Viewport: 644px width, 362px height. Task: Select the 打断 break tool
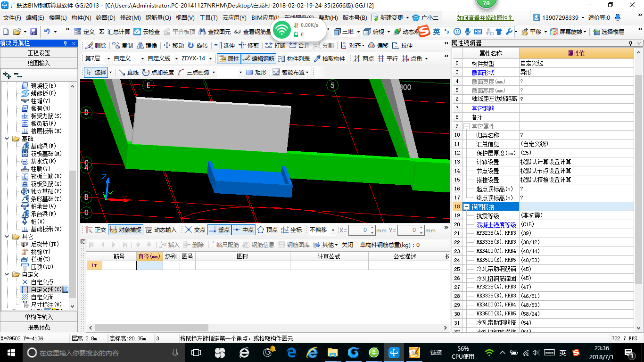pyautogui.click(x=275, y=46)
